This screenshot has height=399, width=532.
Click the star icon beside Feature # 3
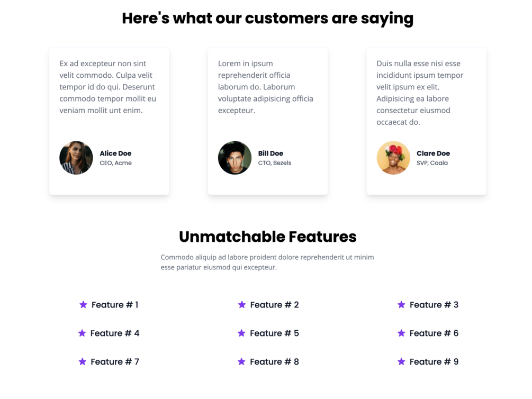point(401,305)
